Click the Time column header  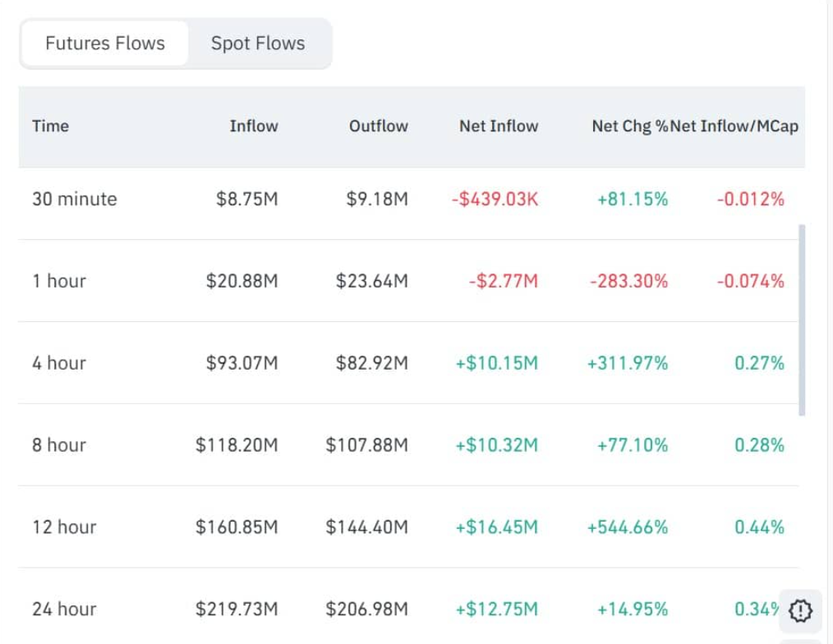coord(50,126)
